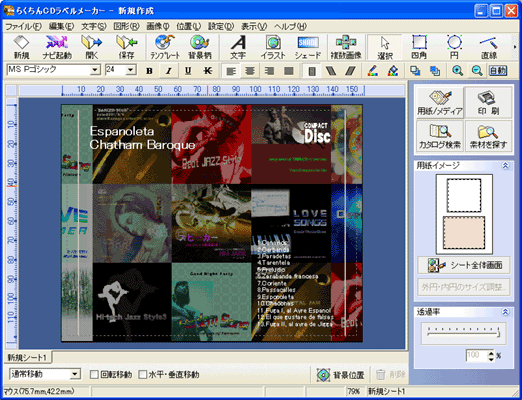Save the project with the 保存 icon
This screenshot has height=400, width=522.
[x=126, y=47]
